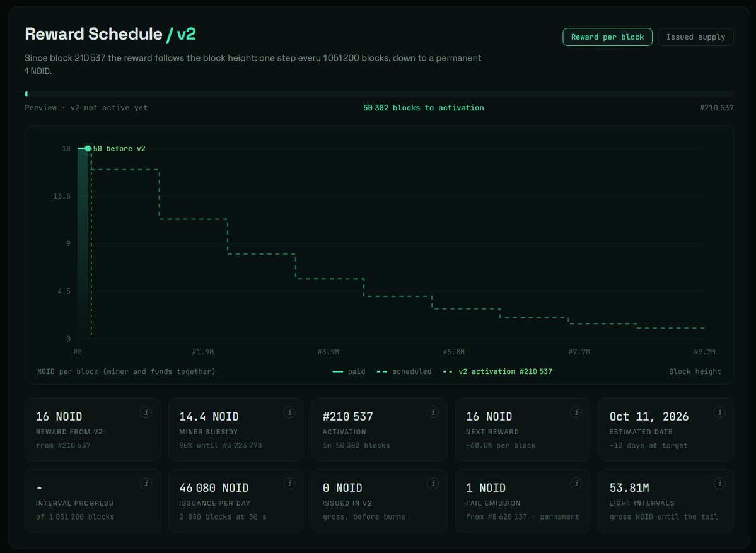Click the '14.4 NOID' miner subsidy value
The image size is (756, 553).
point(209,417)
